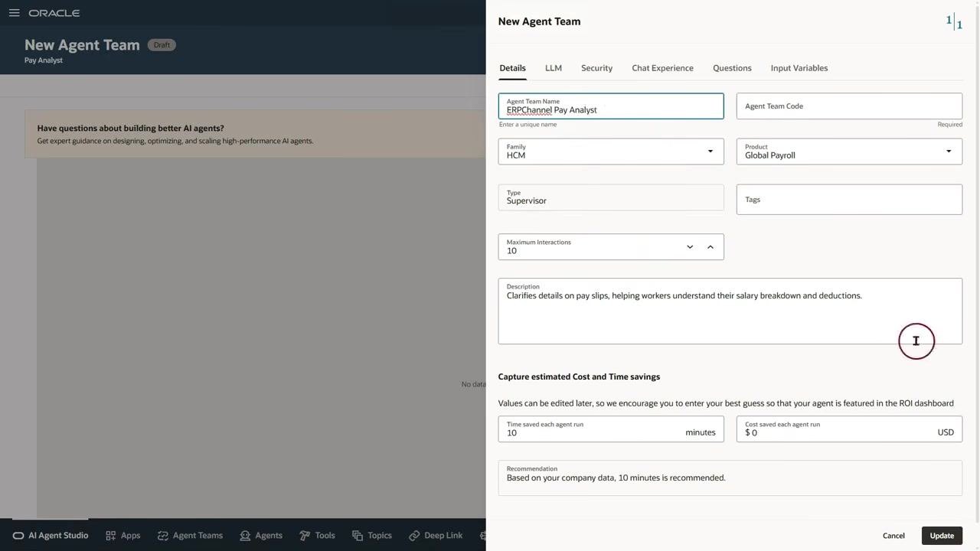The height and width of the screenshot is (551, 980).
Task: Cancel the agent team edits
Action: 893,536
